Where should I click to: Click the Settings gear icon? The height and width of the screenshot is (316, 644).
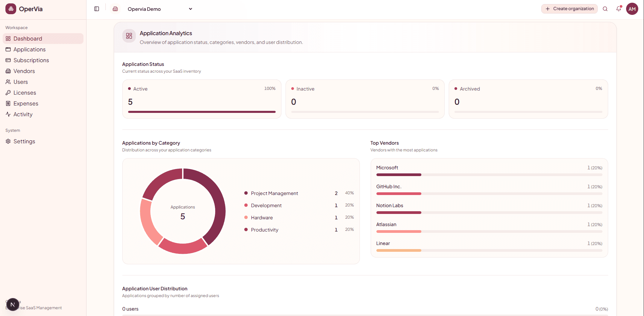[x=8, y=141]
